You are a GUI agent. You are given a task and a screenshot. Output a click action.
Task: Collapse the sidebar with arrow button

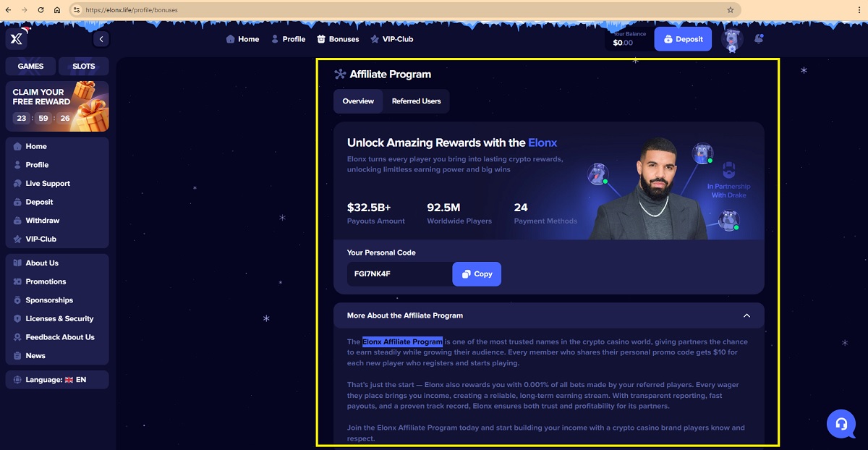click(101, 39)
